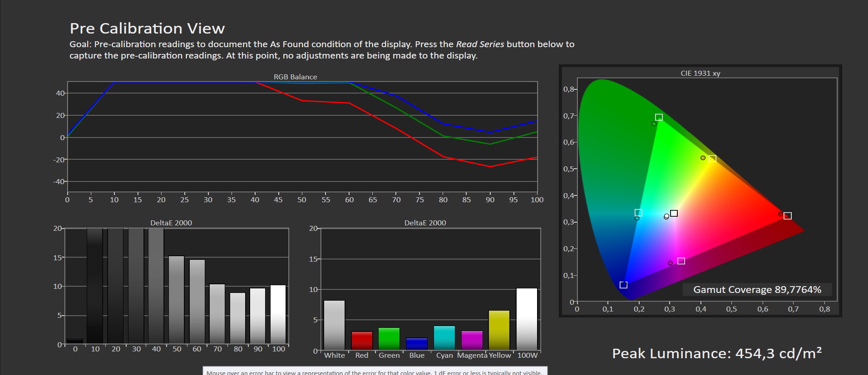Click the Peak Luminance readout text
This screenshot has height=375, width=868.
(x=716, y=354)
